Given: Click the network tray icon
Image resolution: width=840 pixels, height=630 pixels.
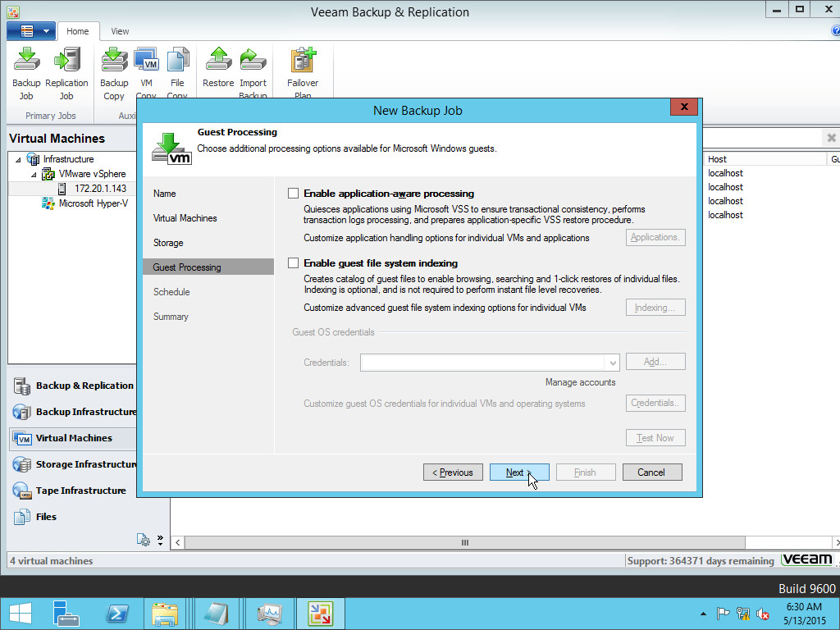Looking at the screenshot, I should click(x=743, y=614).
